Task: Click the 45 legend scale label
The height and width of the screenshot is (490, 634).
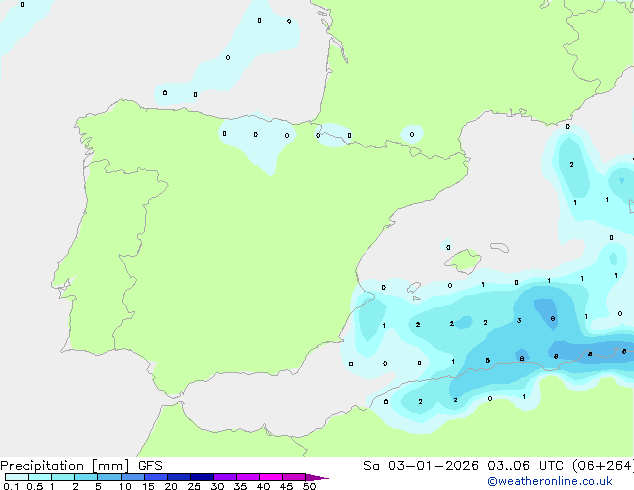Action: (286, 486)
